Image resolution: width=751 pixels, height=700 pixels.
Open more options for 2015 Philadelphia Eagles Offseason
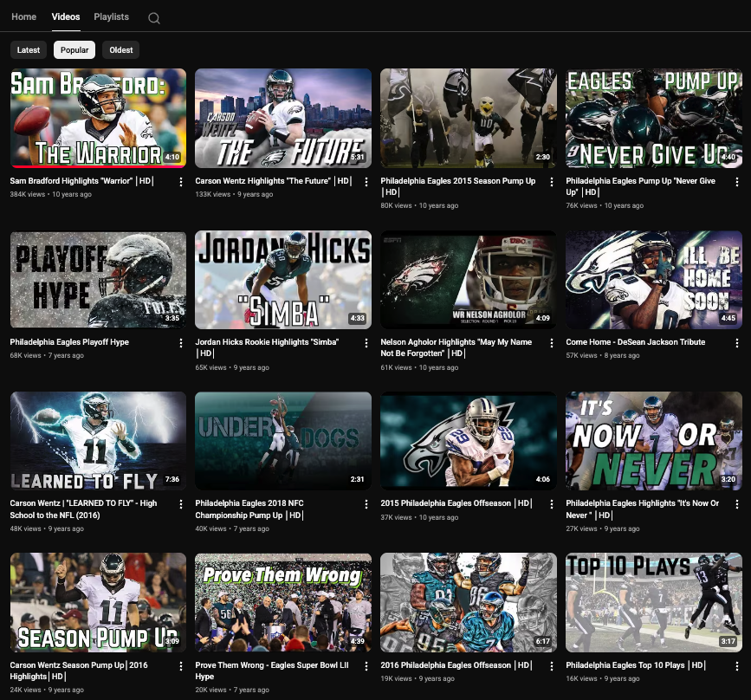coord(552,504)
